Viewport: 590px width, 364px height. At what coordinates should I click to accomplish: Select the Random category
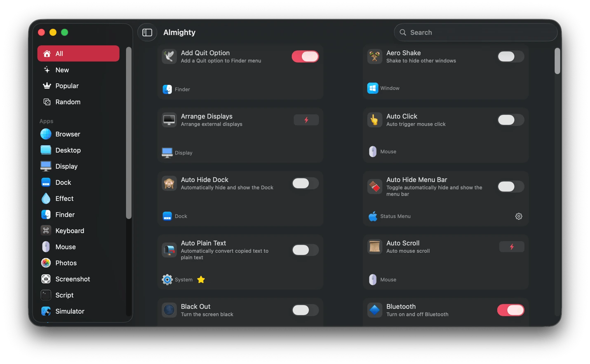(78, 102)
